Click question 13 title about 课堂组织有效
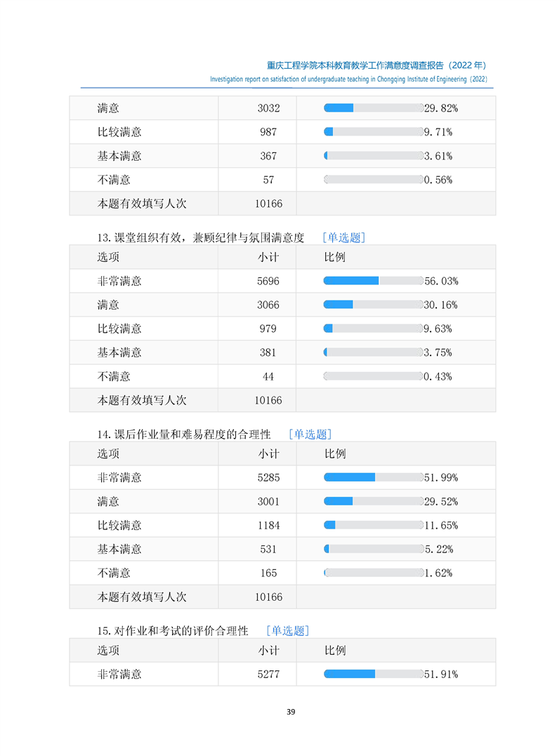 201,238
